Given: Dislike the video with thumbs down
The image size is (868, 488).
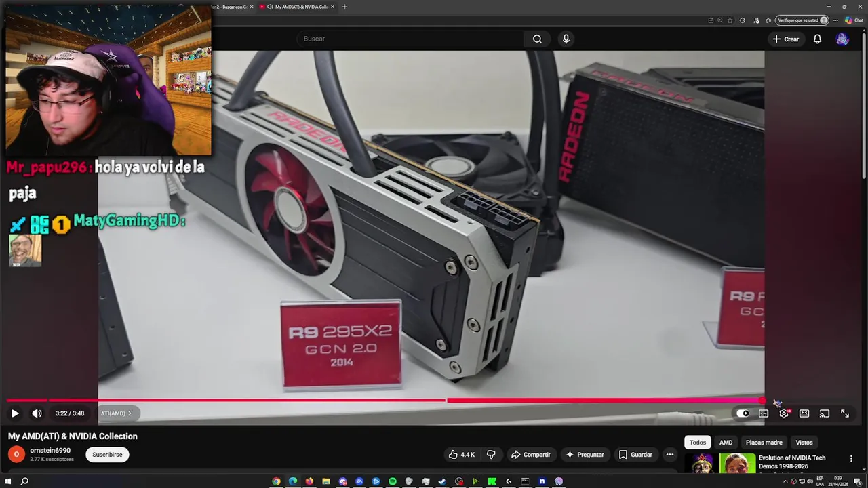Looking at the screenshot, I should point(492,455).
